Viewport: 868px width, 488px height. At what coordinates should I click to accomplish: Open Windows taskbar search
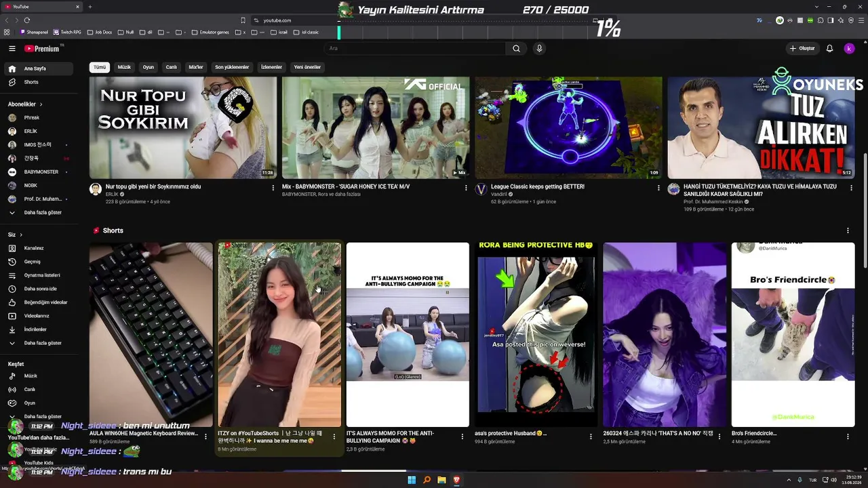[x=427, y=480]
